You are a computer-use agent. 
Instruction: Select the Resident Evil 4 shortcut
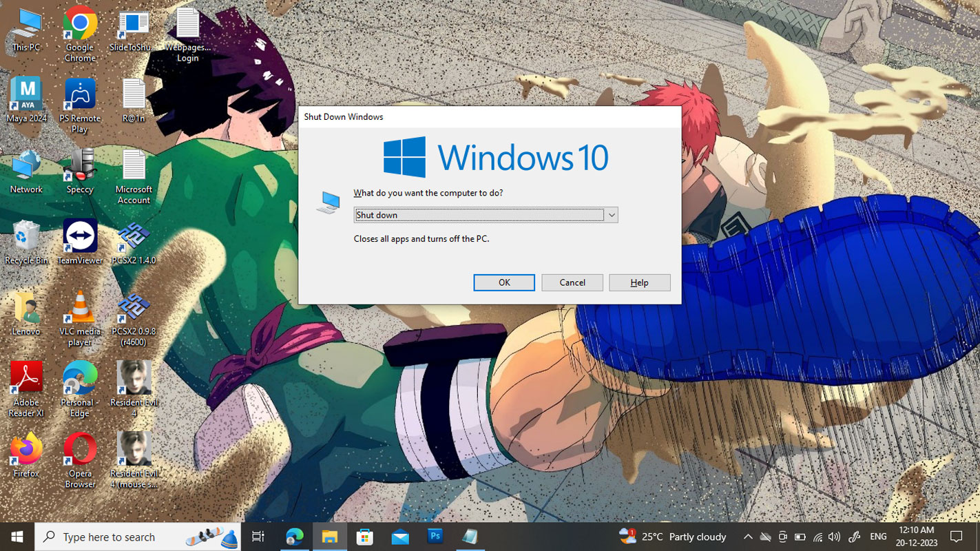pos(134,388)
